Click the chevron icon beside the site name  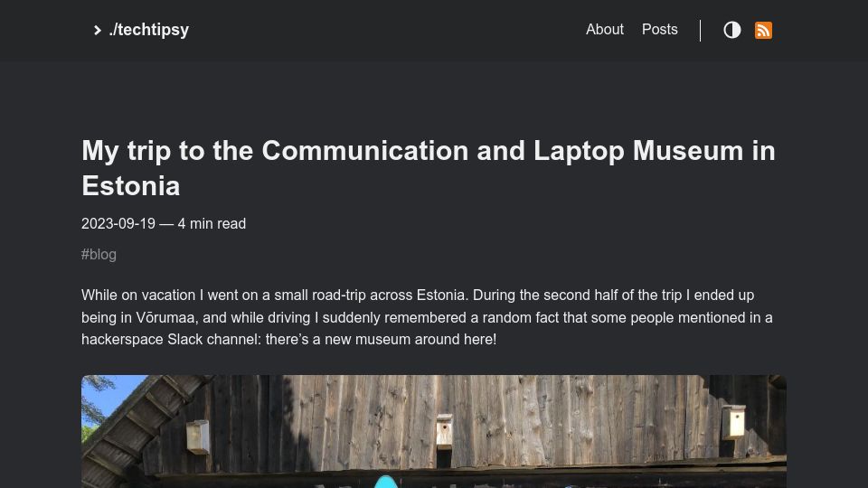point(98,30)
